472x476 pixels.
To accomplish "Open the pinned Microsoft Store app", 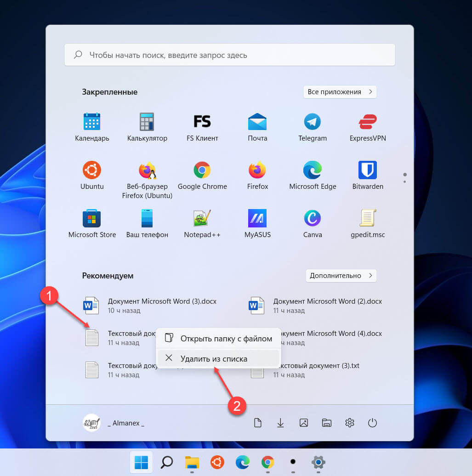I will pyautogui.click(x=92, y=224).
